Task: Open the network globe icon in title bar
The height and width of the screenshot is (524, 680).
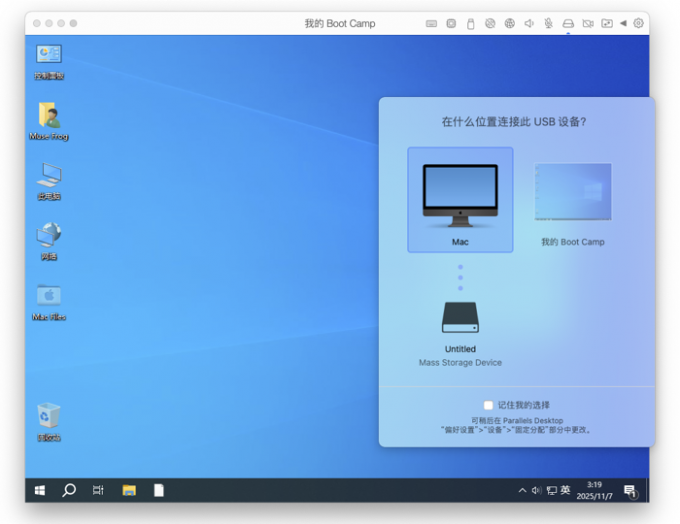Action: [510, 23]
